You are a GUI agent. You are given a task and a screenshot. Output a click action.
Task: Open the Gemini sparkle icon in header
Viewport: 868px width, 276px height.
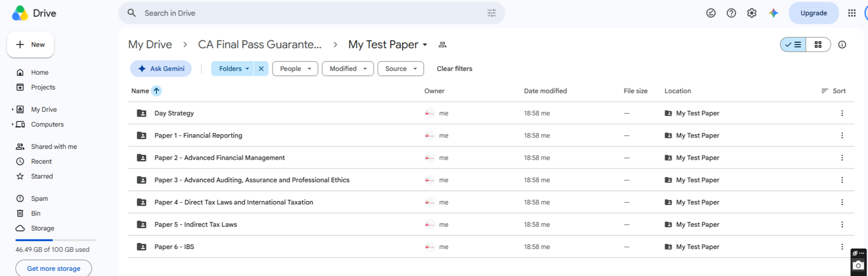coord(774,13)
